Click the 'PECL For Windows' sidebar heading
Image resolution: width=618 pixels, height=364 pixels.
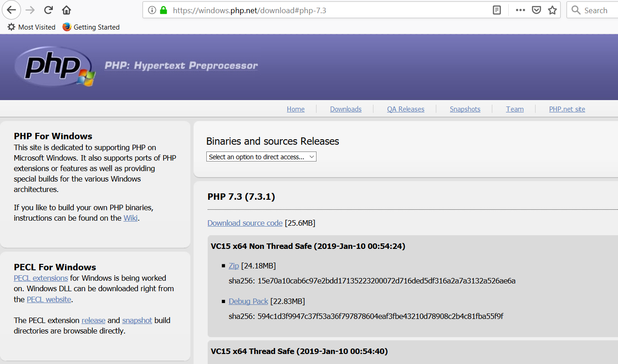pyautogui.click(x=55, y=267)
